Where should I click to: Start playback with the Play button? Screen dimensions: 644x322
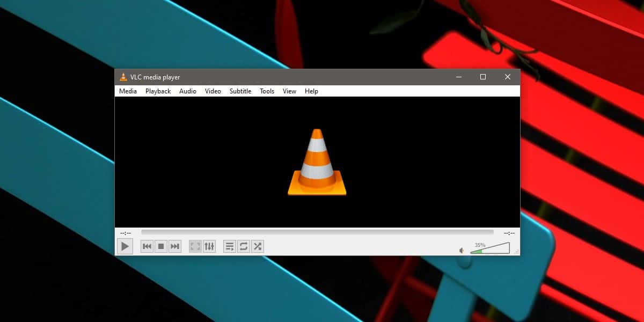[x=125, y=246]
